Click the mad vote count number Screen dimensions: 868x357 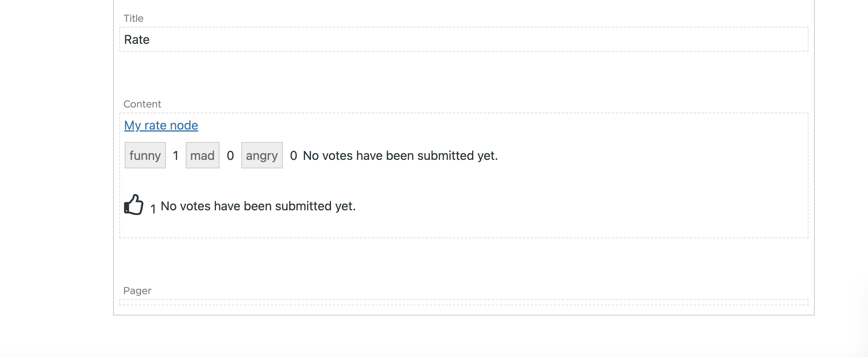pos(230,156)
